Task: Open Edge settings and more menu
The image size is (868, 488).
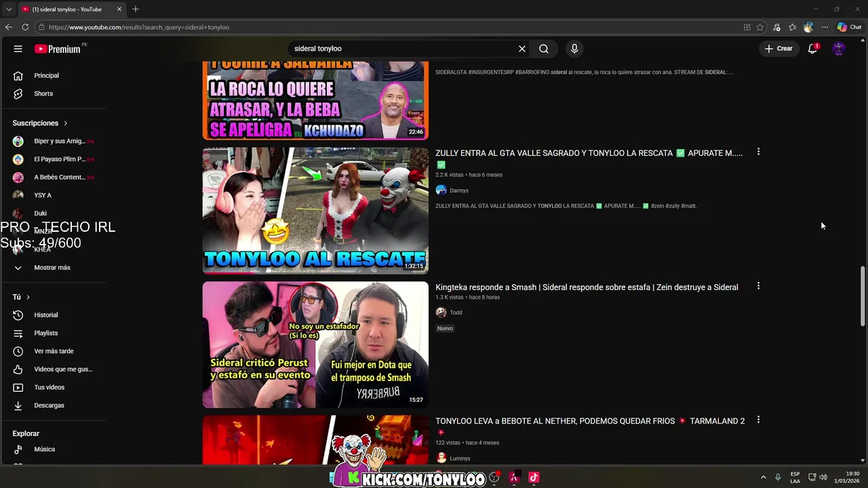Action: [x=825, y=27]
